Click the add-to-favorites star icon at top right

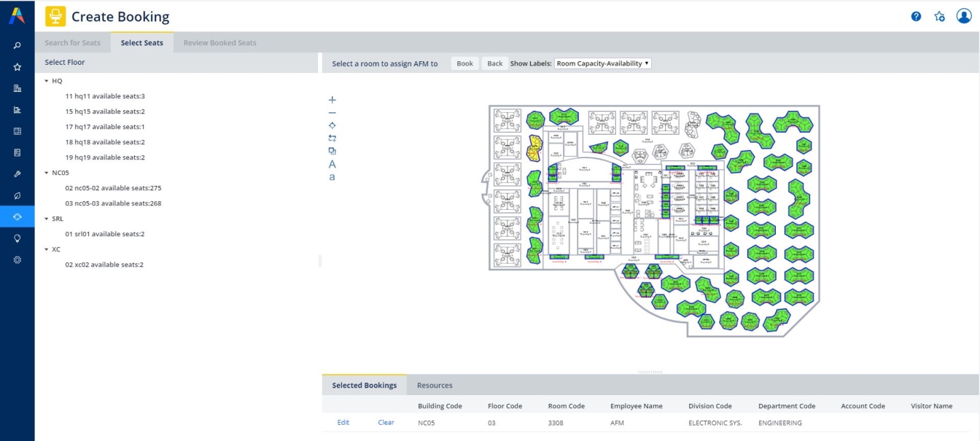tap(940, 16)
